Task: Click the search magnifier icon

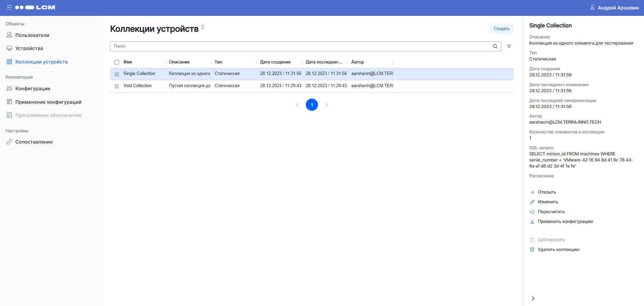Action: pos(495,46)
